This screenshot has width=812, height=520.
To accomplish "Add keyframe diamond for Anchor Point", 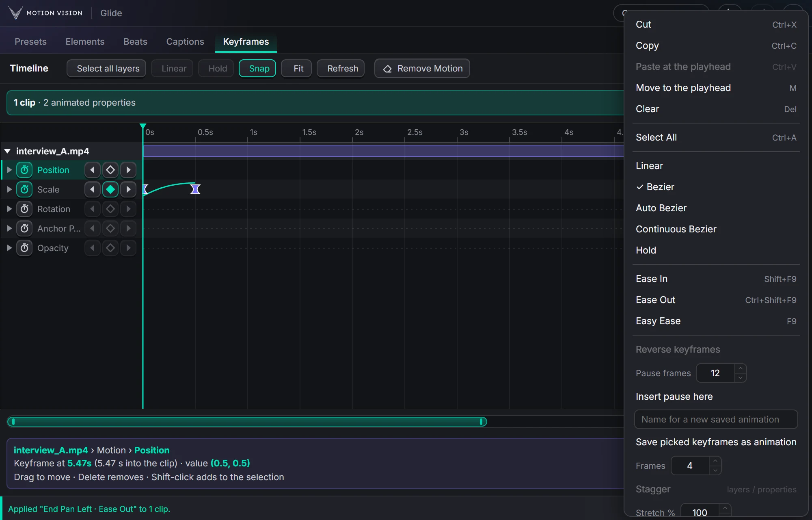I will (110, 228).
